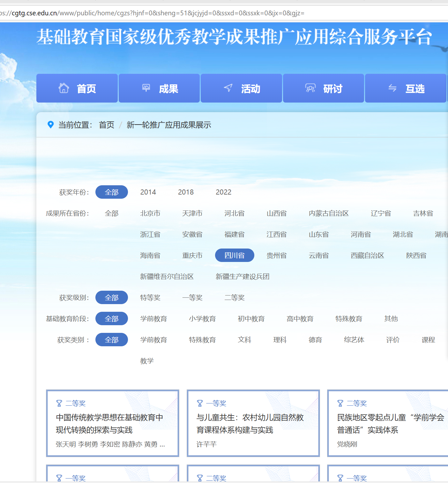448x483 pixels.
Task: Filter award year by 2022
Action: pyautogui.click(x=223, y=192)
